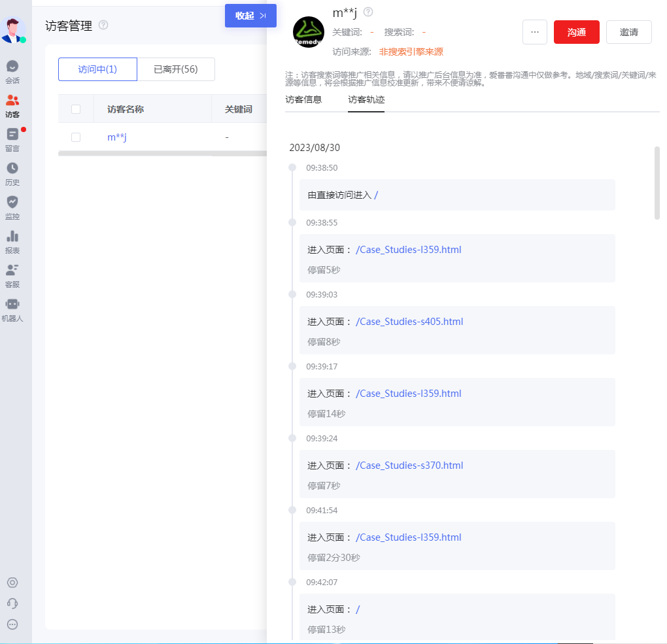Switch to the 访问中(1) tab
This screenshot has width=667, height=644.
[97, 69]
